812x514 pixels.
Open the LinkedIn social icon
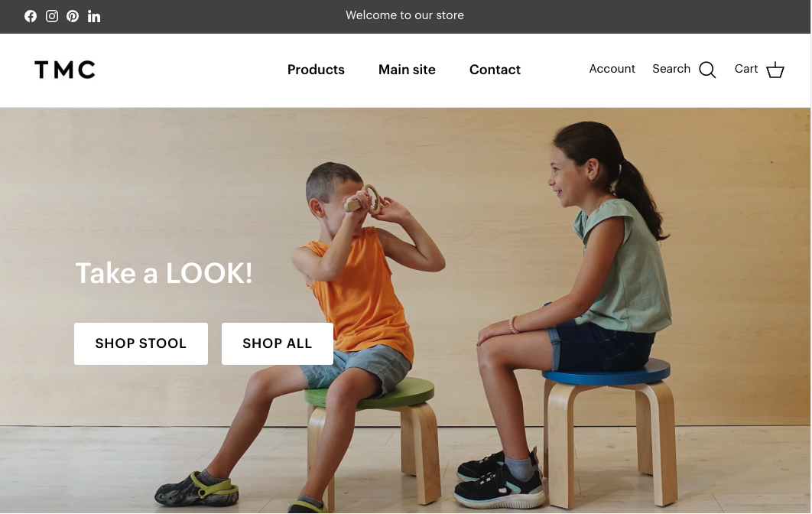click(94, 16)
